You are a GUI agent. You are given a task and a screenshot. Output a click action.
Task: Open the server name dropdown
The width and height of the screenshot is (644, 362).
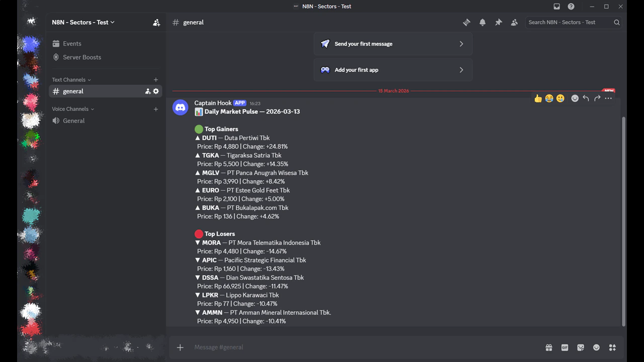pos(83,22)
